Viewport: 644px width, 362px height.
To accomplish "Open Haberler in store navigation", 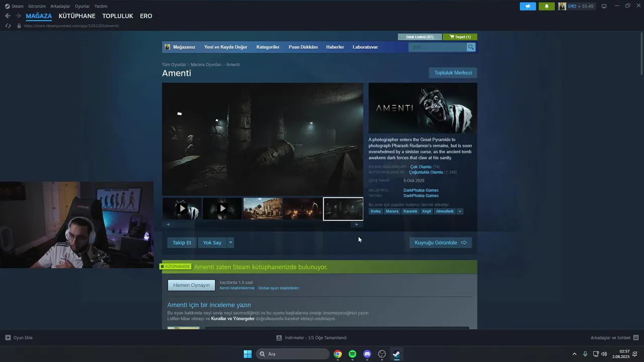I will point(335,47).
